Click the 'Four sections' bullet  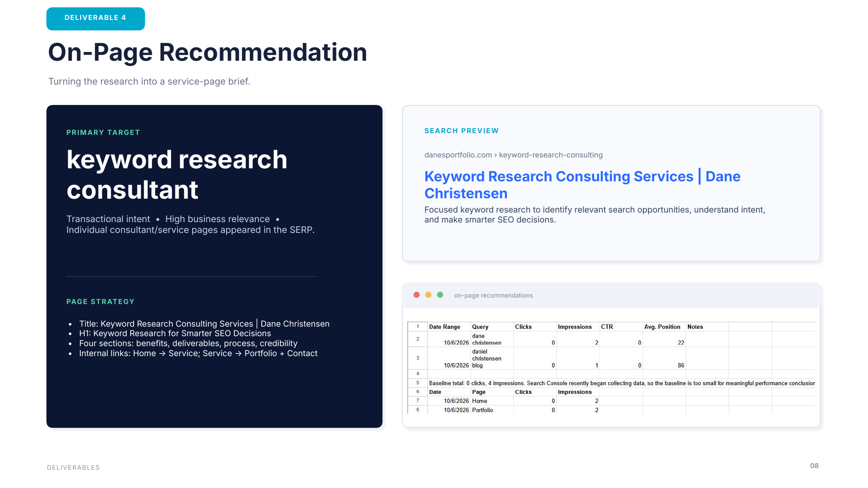click(188, 343)
